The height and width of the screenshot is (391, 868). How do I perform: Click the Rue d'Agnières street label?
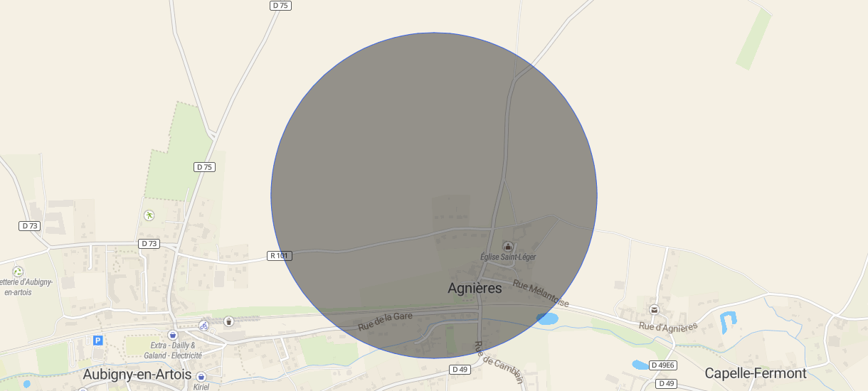(x=668, y=326)
